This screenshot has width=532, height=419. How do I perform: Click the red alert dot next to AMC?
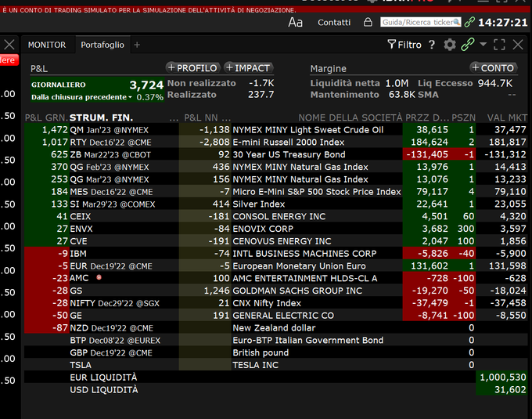pos(99,277)
